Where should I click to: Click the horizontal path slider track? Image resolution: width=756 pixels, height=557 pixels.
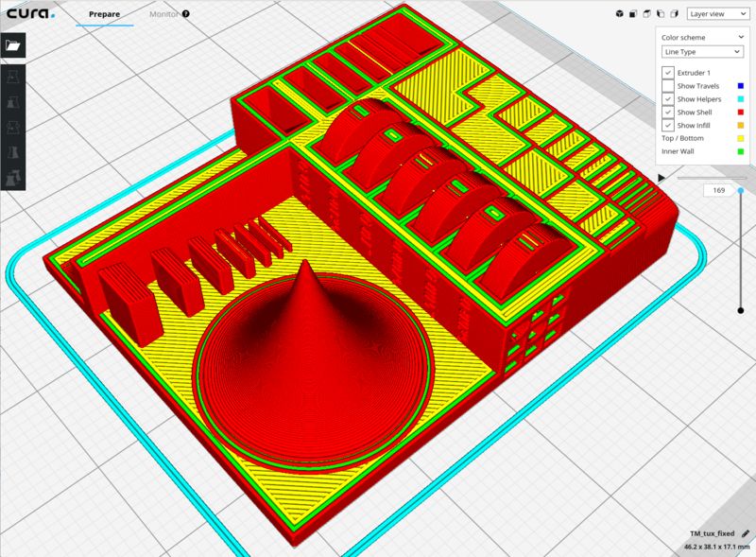tap(712, 178)
